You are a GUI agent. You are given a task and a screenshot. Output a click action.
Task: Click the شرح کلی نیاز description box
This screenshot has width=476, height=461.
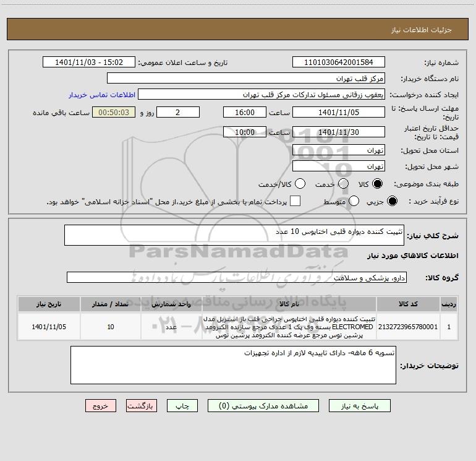[234, 235]
